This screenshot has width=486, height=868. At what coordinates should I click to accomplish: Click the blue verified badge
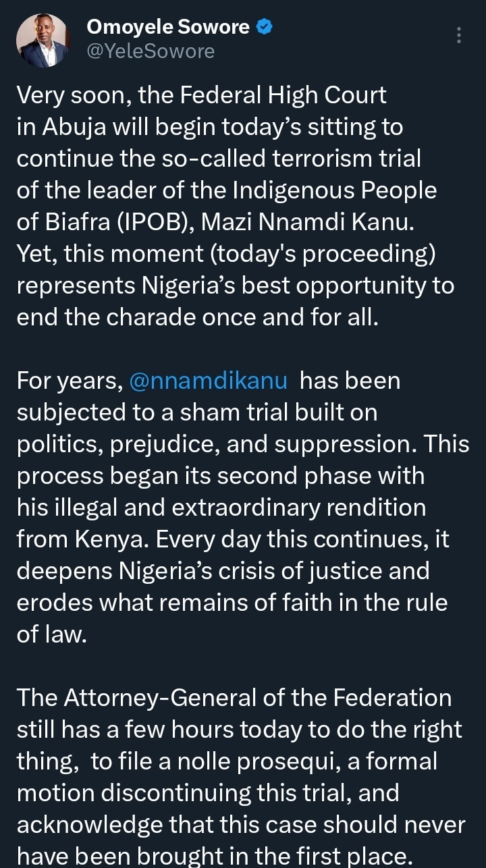265,27
